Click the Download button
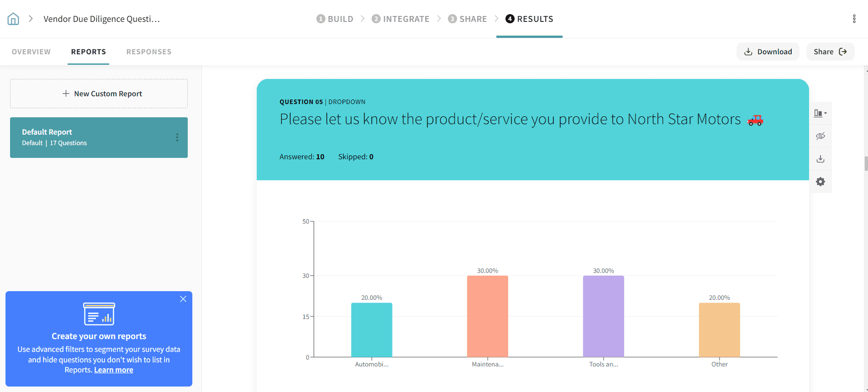Viewport: 868px width, 392px height. tap(768, 52)
